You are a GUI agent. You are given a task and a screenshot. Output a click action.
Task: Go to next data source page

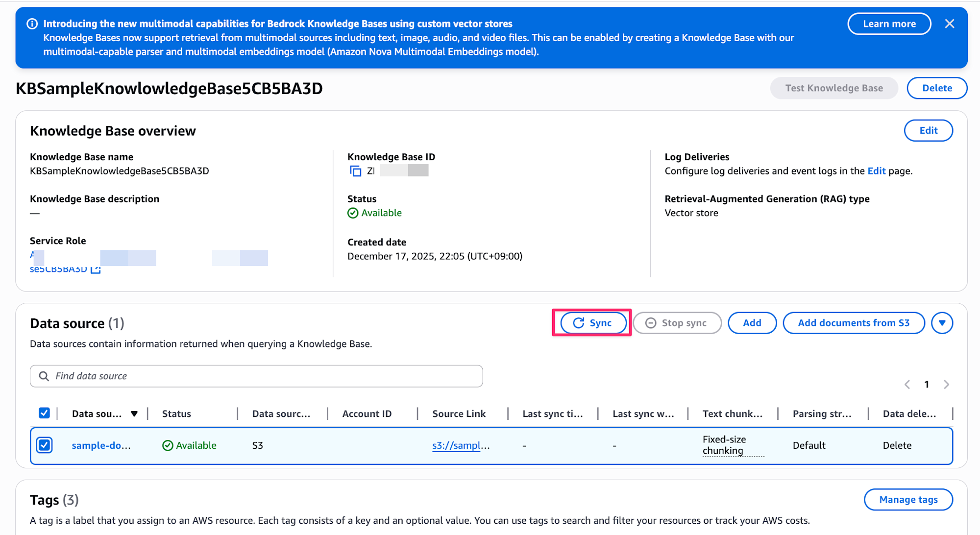coord(946,385)
